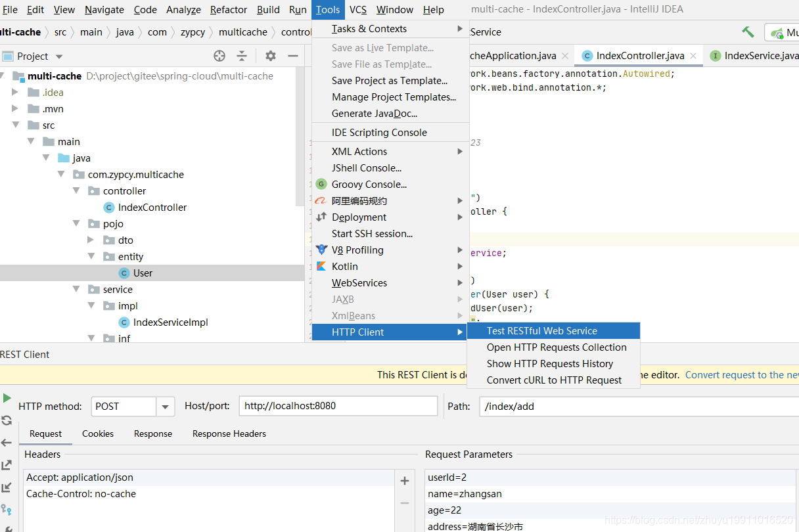Image resolution: width=799 pixels, height=532 pixels.
Task: Click the Alibaba coding guidelines icon
Action: pyautogui.click(x=321, y=201)
